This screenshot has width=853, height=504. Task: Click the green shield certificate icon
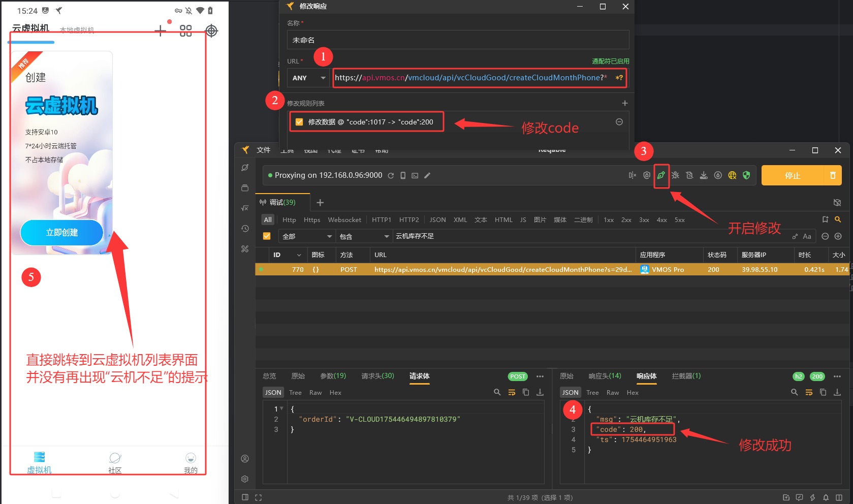[746, 175]
